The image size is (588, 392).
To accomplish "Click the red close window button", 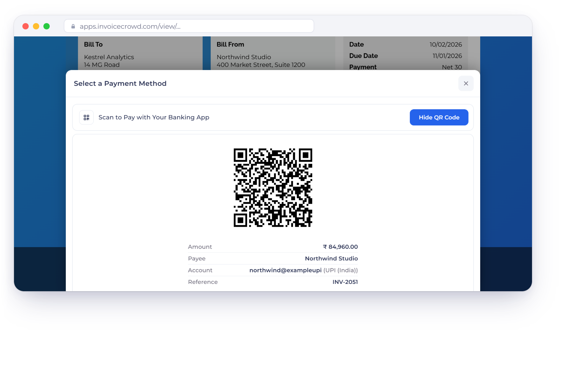I will [x=26, y=26].
